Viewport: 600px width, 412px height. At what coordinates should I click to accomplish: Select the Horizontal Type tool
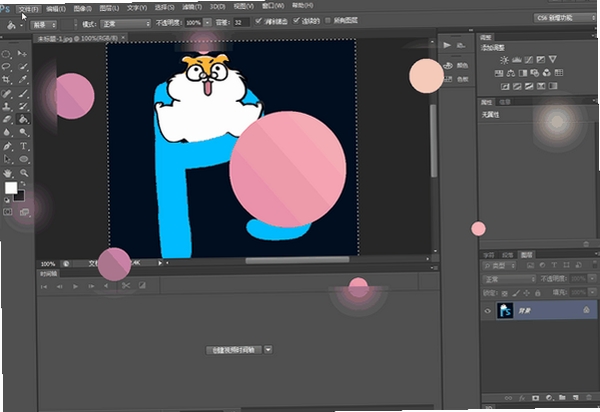23,146
